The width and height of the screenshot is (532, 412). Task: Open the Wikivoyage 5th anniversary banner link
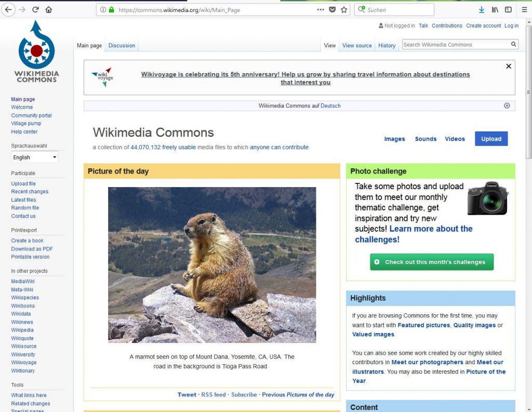(305, 78)
